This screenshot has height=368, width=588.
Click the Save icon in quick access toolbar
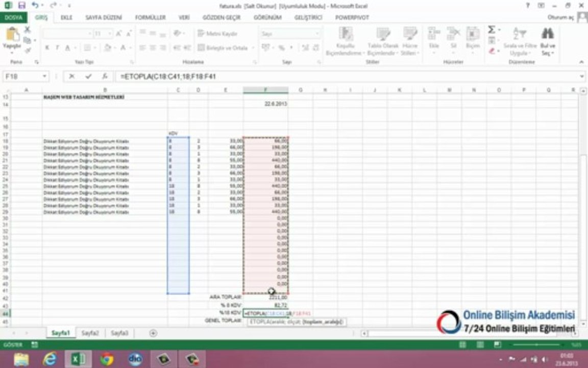click(x=22, y=5)
